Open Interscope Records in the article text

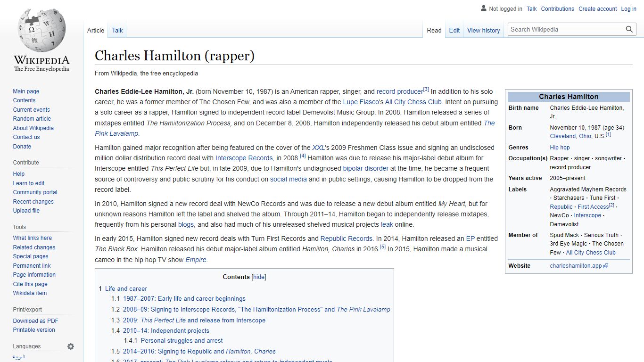[244, 158]
